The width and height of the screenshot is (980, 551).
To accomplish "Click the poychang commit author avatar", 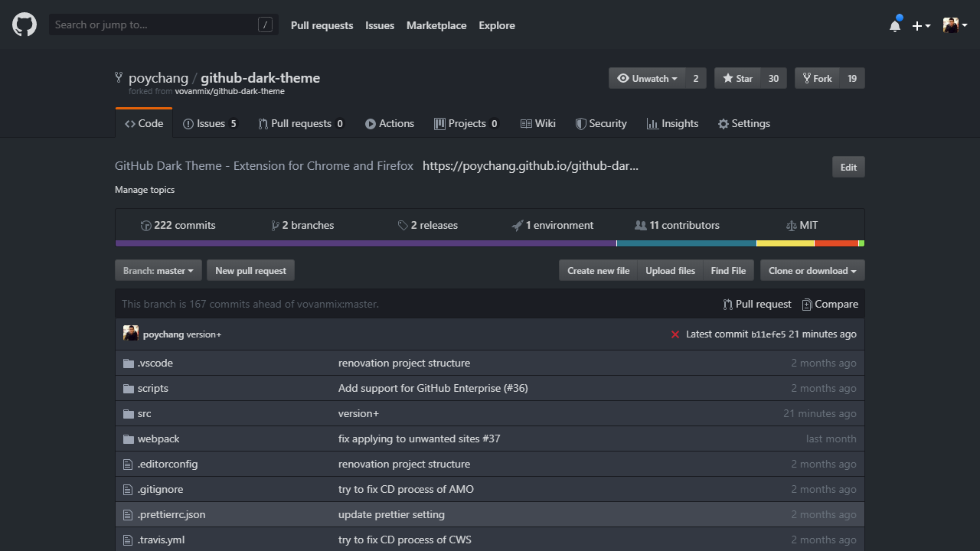I will 131,334.
